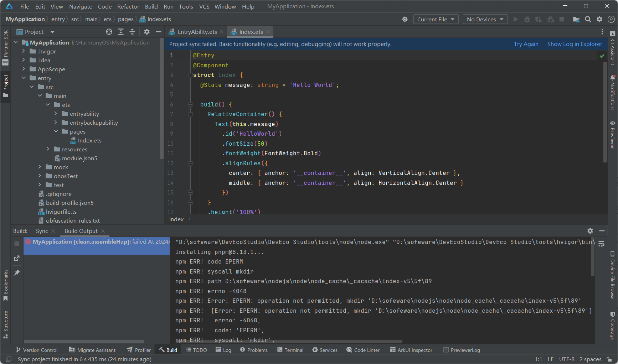Open the Terminal tool window tab
The image size is (618, 364).
point(290,350)
